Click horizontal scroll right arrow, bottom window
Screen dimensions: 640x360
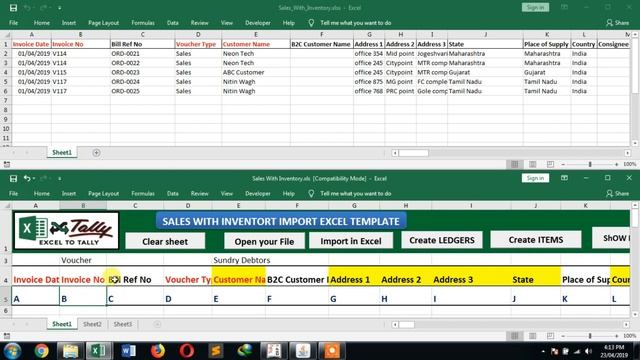coord(627,324)
